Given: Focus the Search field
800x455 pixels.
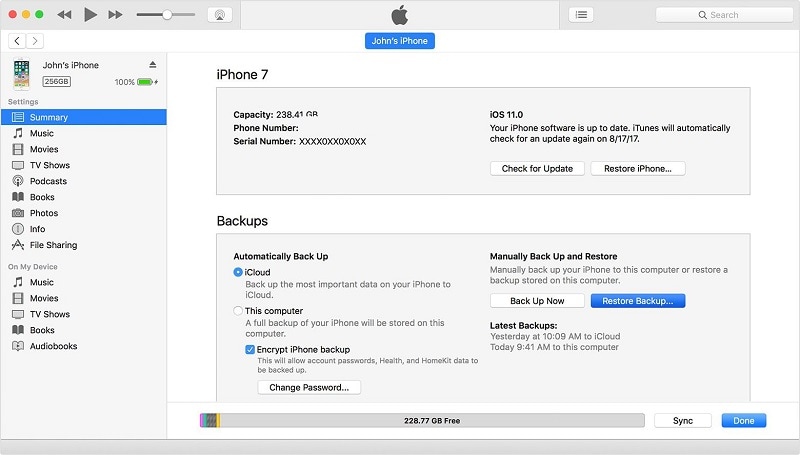Looking at the screenshot, I should 724,15.
